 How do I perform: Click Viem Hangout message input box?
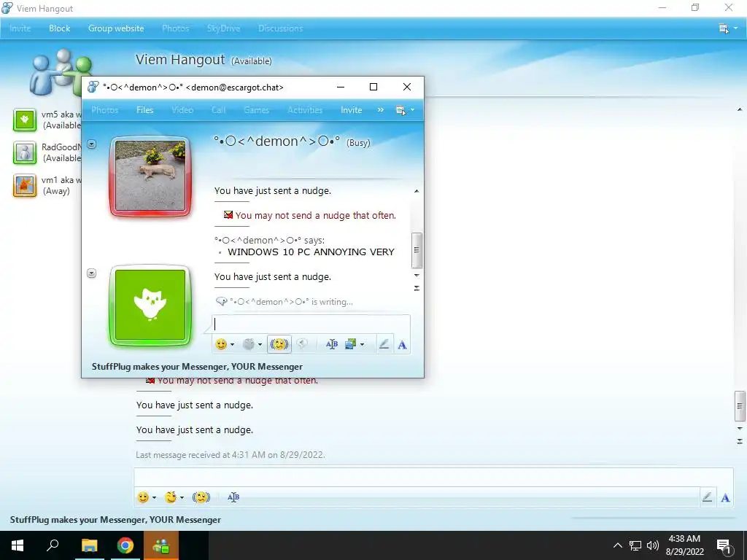pyautogui.click(x=433, y=478)
